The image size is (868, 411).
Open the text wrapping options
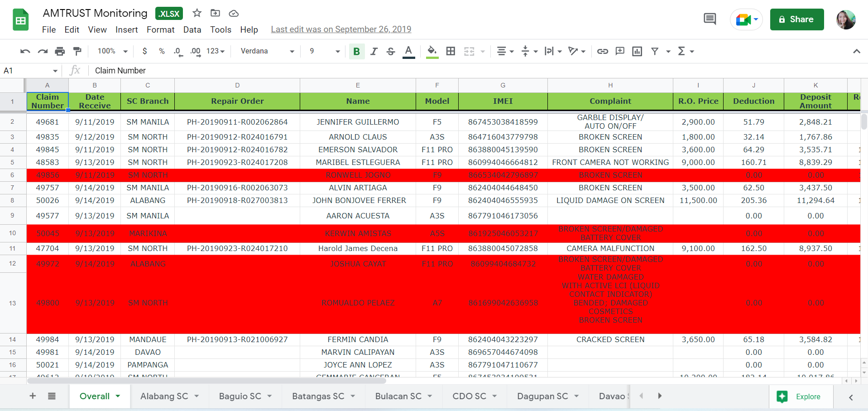553,51
